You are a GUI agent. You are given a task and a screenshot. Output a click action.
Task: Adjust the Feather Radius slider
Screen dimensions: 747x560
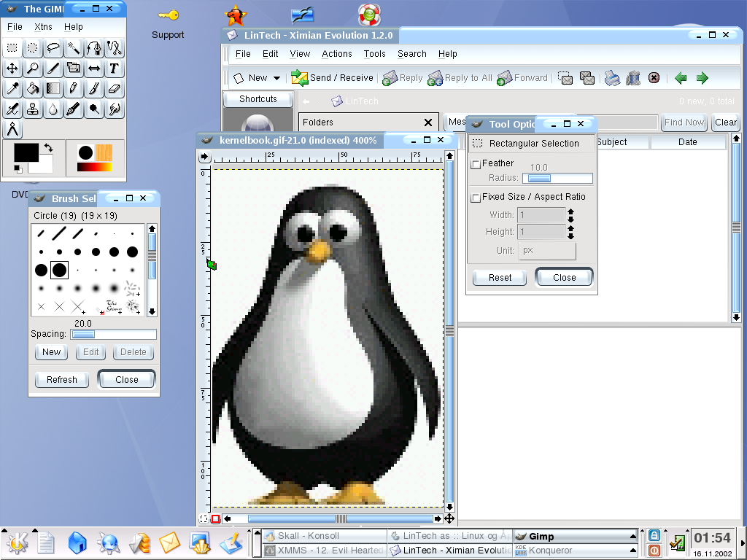point(557,178)
